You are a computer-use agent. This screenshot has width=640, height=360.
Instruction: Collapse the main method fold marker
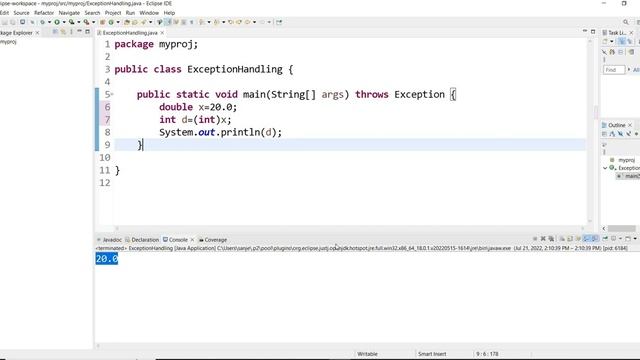[x=112, y=94]
